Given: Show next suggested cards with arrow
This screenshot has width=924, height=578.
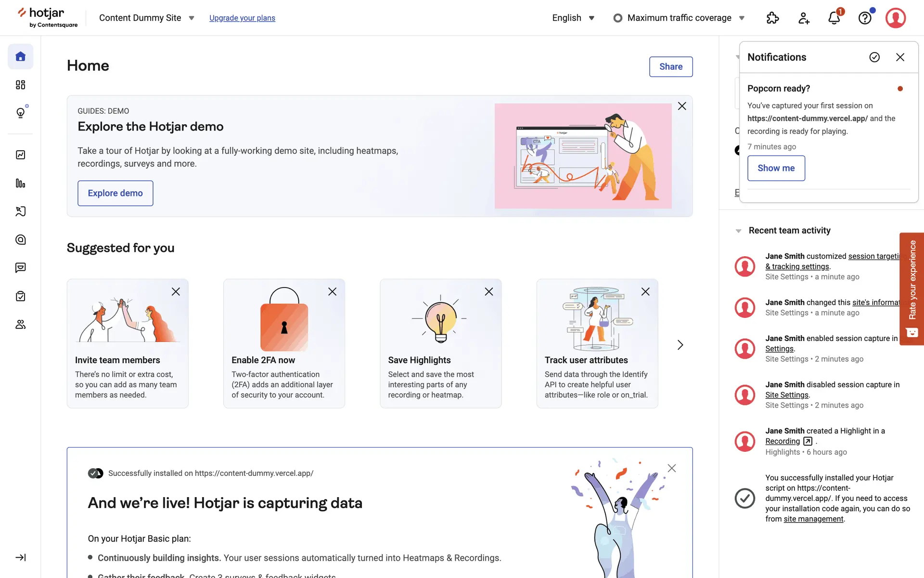Looking at the screenshot, I should 680,345.
